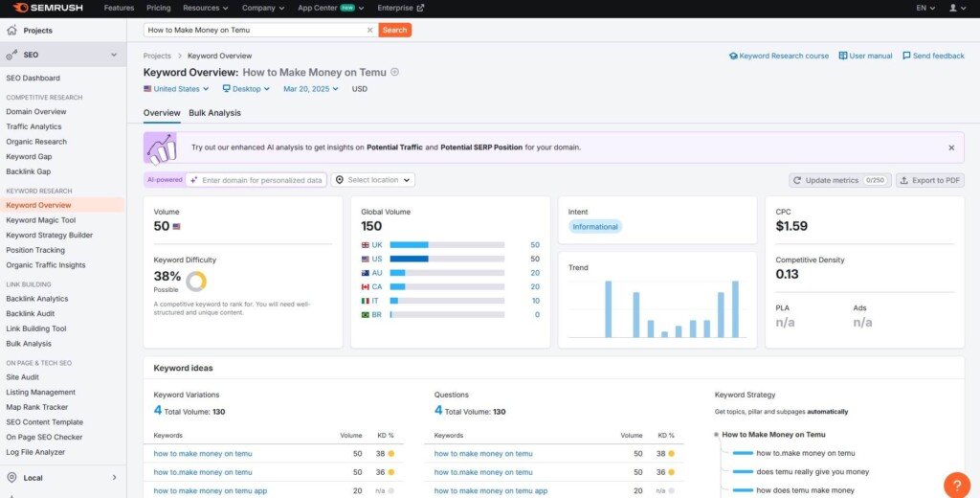This screenshot has width=980, height=498.
Task: Click the Export to PDF button
Action: point(930,180)
